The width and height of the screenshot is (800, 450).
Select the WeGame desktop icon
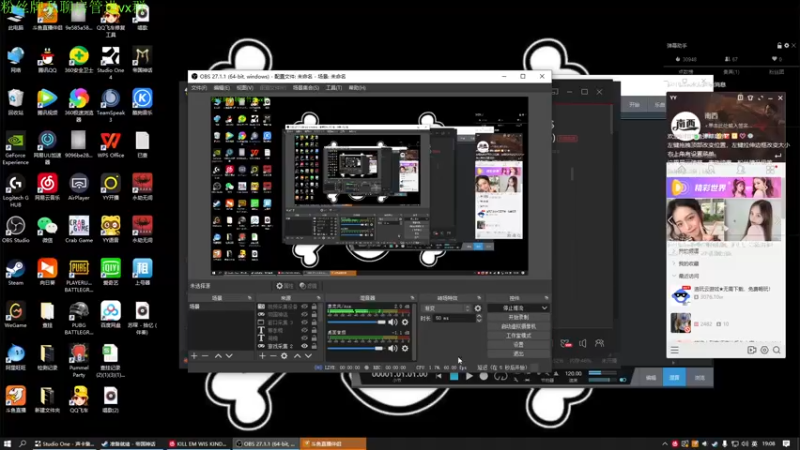click(15, 314)
